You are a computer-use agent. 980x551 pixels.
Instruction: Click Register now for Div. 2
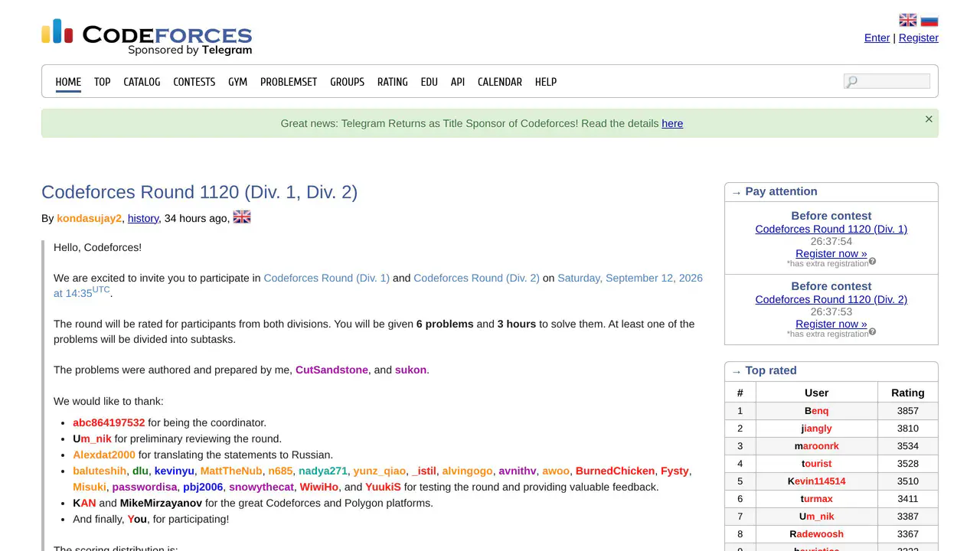pos(831,324)
